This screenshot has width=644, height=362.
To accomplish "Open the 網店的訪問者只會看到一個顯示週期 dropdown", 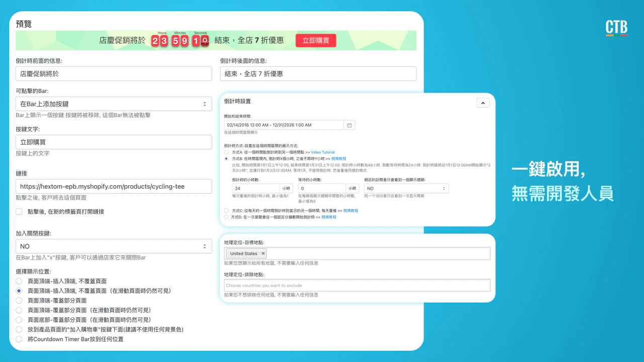I will pyautogui.click(x=406, y=189).
